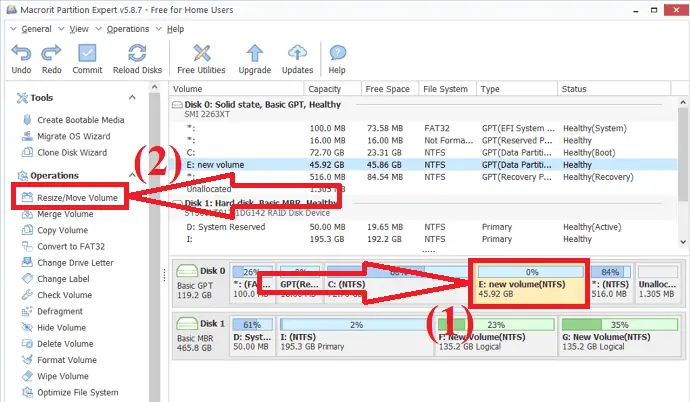
Task: Commit pending operations with Commit icon
Action: point(87,53)
